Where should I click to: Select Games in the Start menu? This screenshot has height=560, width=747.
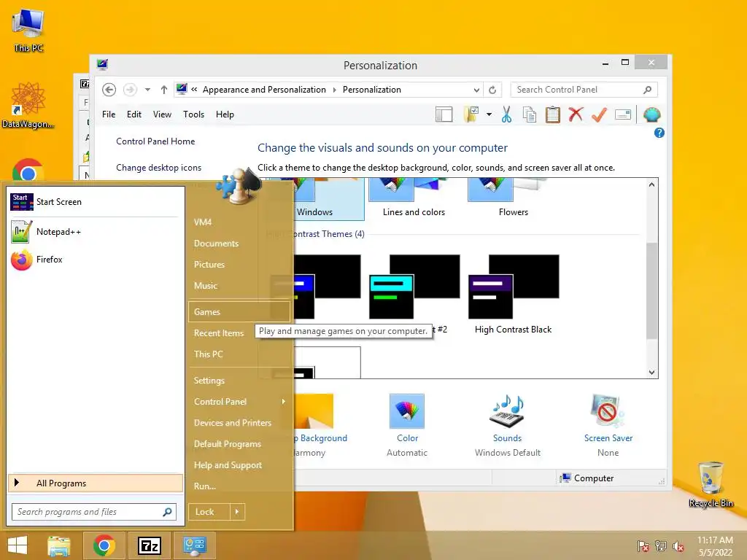239,312
